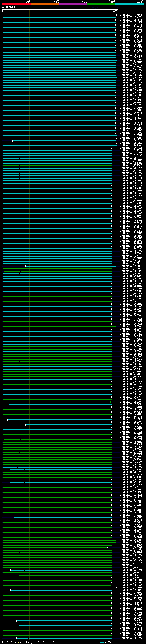The width and height of the screenshot is (146, 644).
Task: Click the white query sequence bar
Action: [60, 10]
